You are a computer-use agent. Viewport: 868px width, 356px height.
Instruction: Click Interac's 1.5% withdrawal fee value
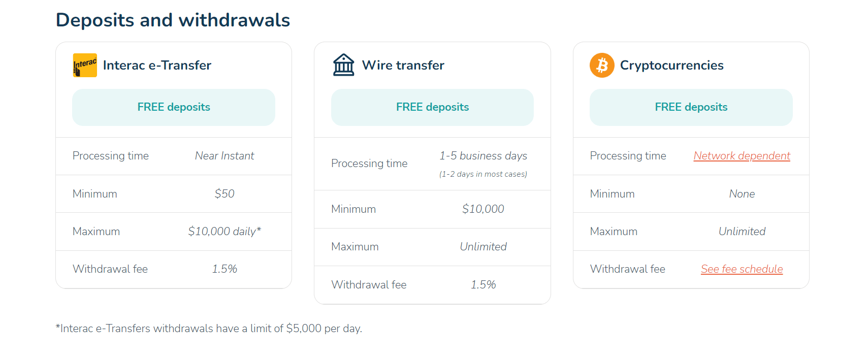pyautogui.click(x=224, y=269)
